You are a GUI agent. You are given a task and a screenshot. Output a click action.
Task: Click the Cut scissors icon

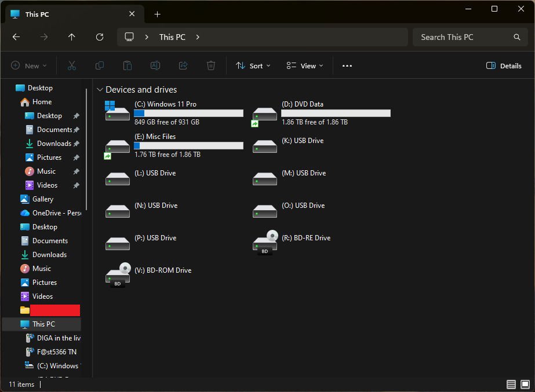72,65
